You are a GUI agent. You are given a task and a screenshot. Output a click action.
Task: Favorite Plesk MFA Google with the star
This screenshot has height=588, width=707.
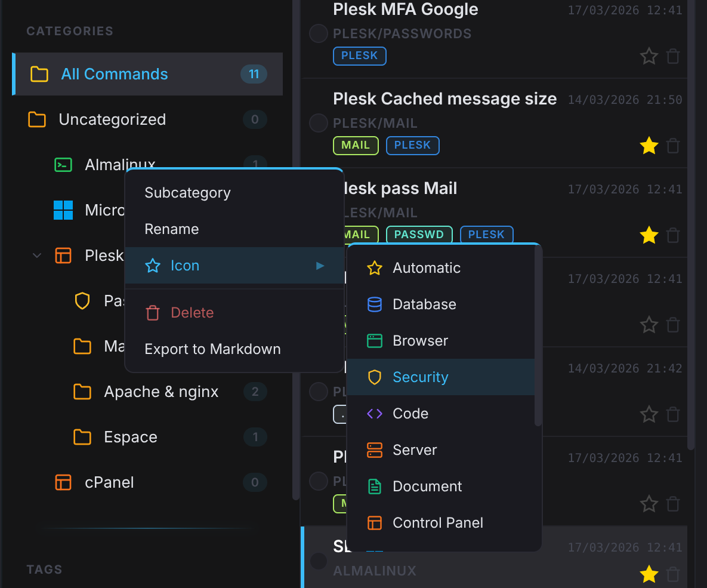[649, 56]
